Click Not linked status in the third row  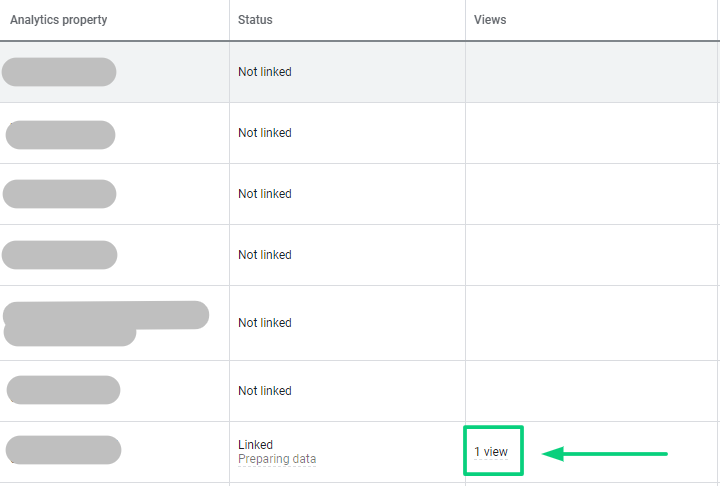tap(265, 194)
